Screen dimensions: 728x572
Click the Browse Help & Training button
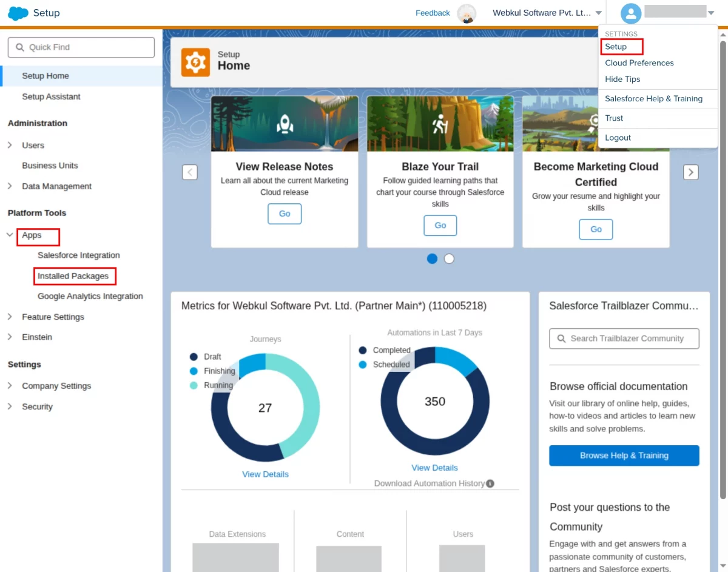(x=624, y=456)
